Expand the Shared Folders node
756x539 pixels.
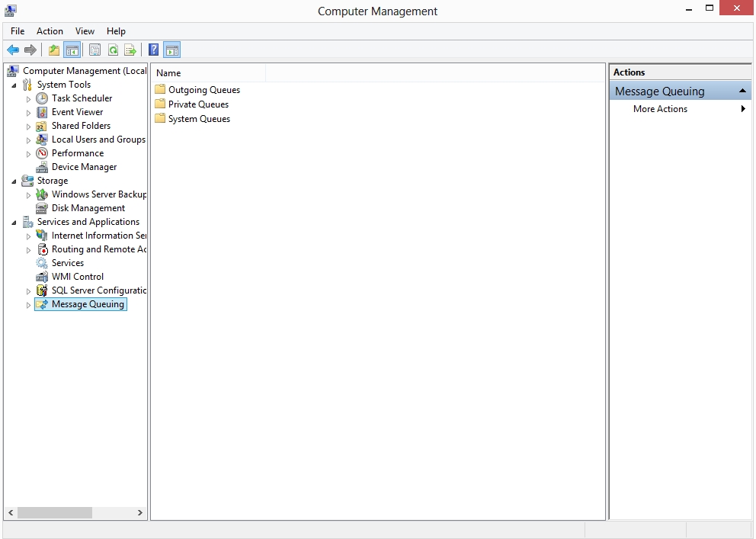pyautogui.click(x=28, y=127)
